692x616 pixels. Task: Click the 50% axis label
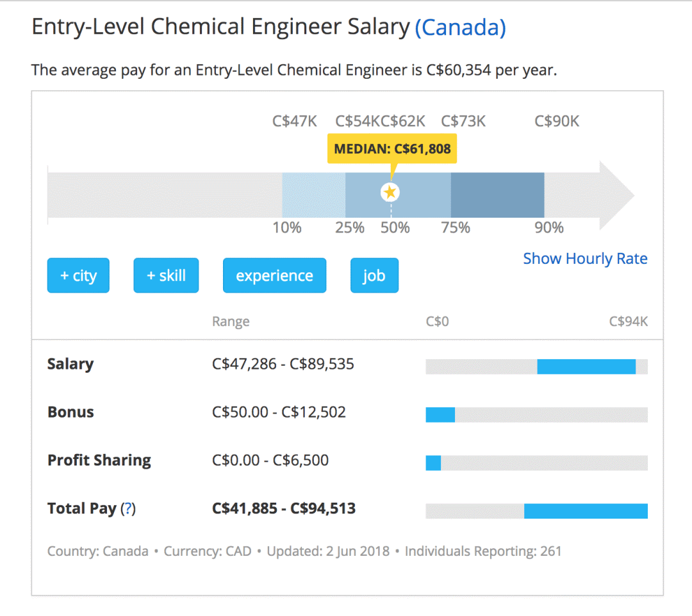395,228
